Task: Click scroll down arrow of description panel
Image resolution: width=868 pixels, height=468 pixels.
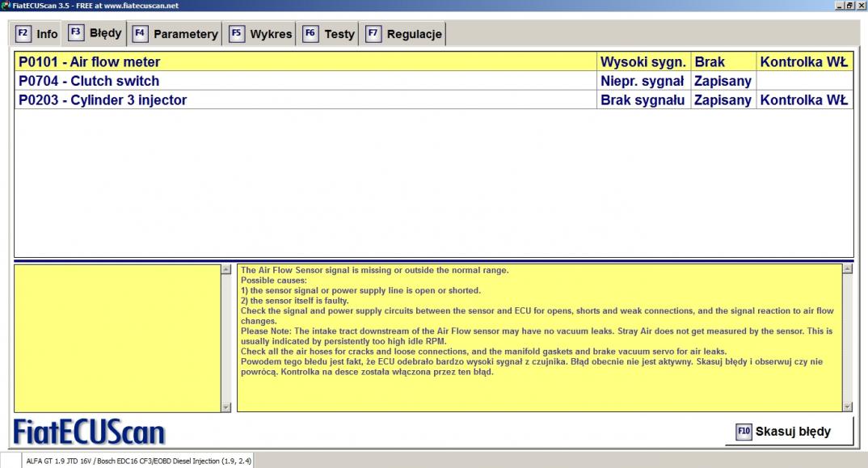Action: (847, 407)
